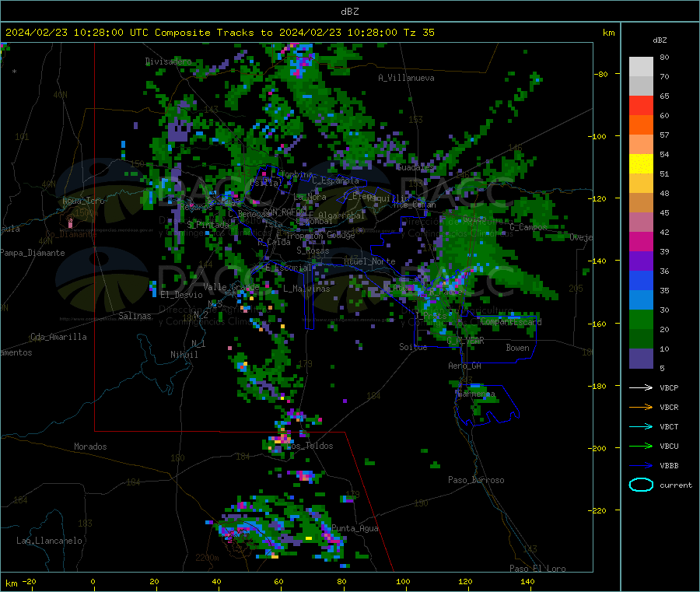Select the magenta 42 dBZ color swatch
This screenshot has width=700, height=592.
pos(641,241)
